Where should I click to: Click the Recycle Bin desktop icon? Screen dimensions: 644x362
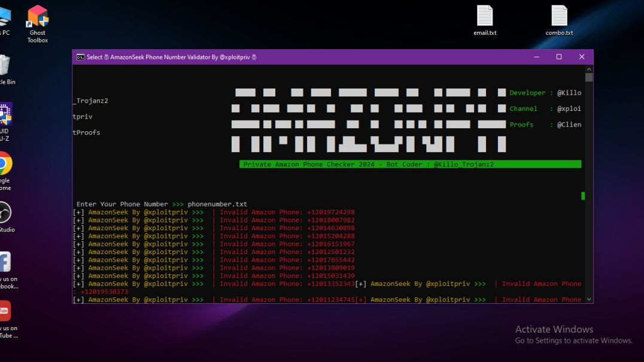[4, 67]
